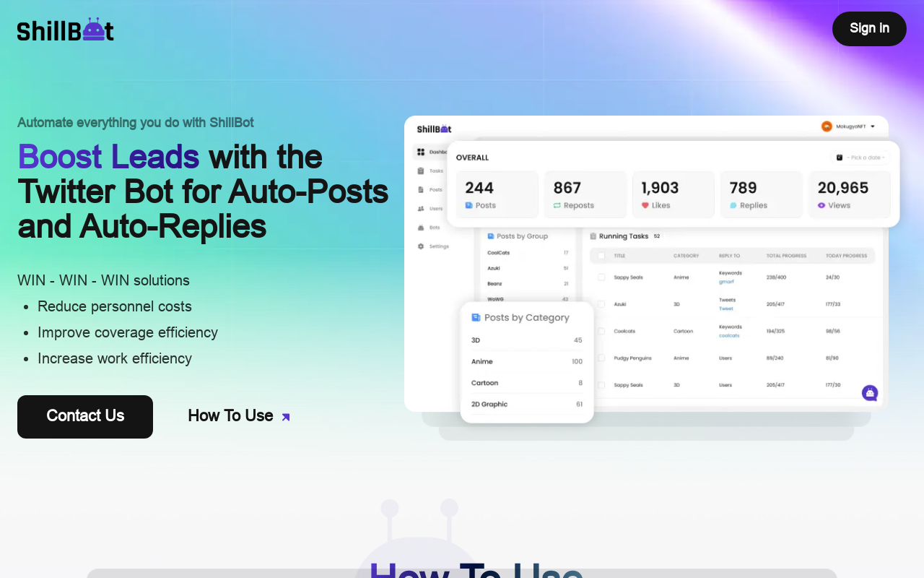The width and height of the screenshot is (924, 578).
Task: Choose the Posts sidebar menu label
Action: click(x=436, y=189)
